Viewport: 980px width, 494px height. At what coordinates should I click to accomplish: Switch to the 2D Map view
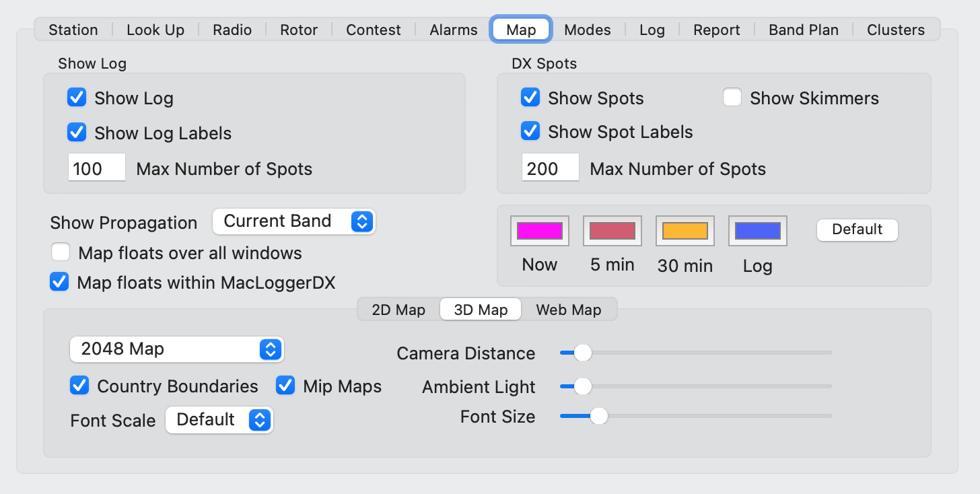pyautogui.click(x=398, y=310)
